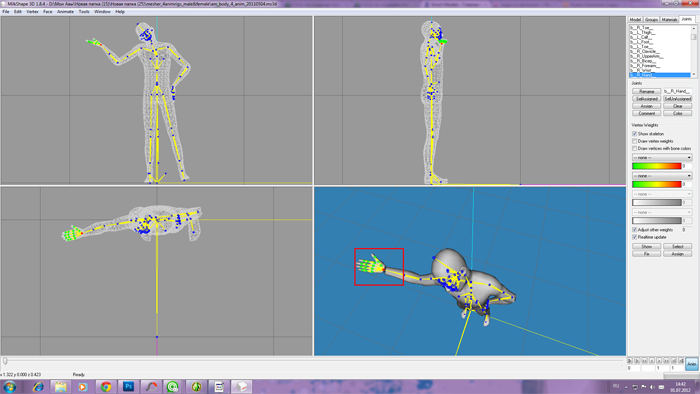This screenshot has width=700, height=394.
Task: Open Photoshop from the taskbar
Action: [x=129, y=386]
